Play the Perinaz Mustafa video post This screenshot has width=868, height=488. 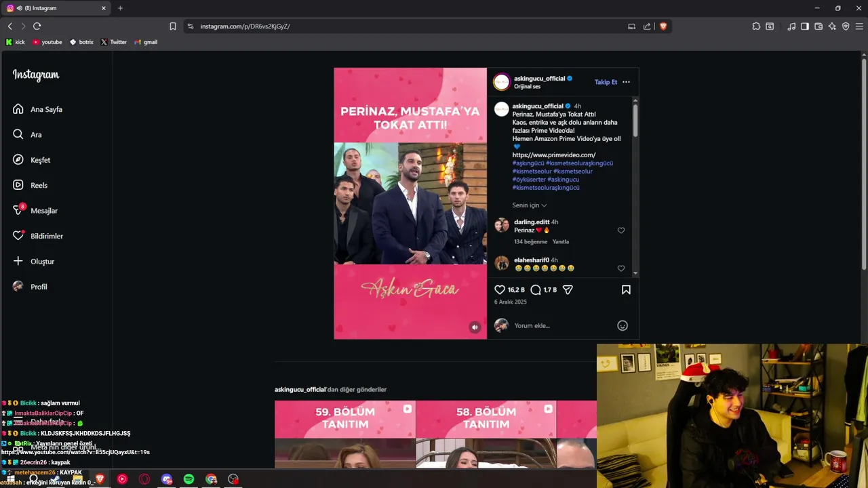[410, 203]
